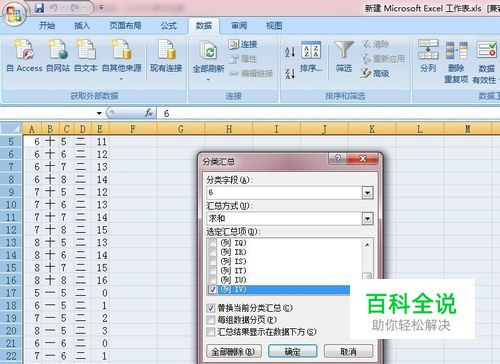
Task: Import data from a website (自网站)
Action: (58, 57)
